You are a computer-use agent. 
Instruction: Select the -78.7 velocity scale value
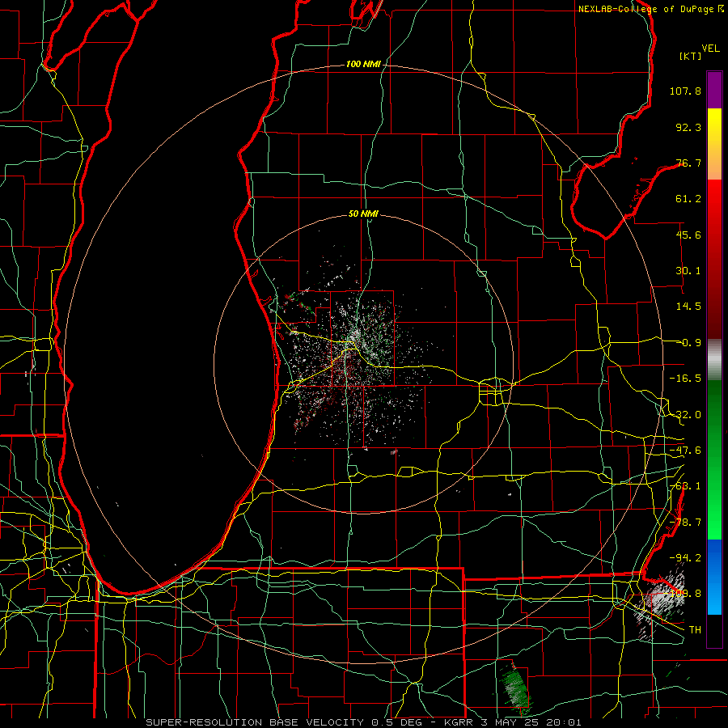coord(685,523)
